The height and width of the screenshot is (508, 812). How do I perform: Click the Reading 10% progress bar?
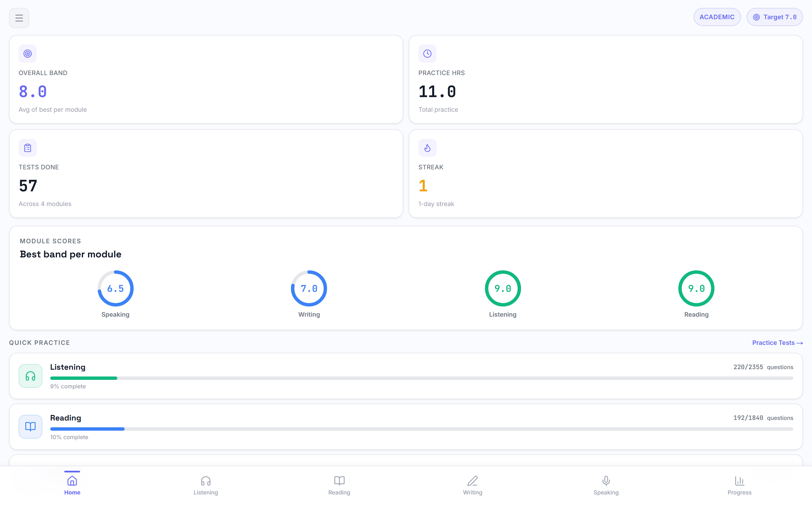422,429
